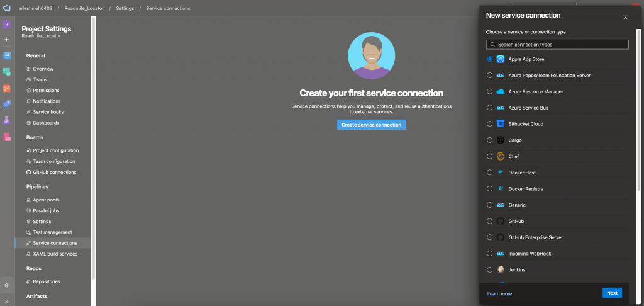Click the Azure Service Bus icon
Image resolution: width=644 pixels, height=306 pixels.
[x=500, y=107]
